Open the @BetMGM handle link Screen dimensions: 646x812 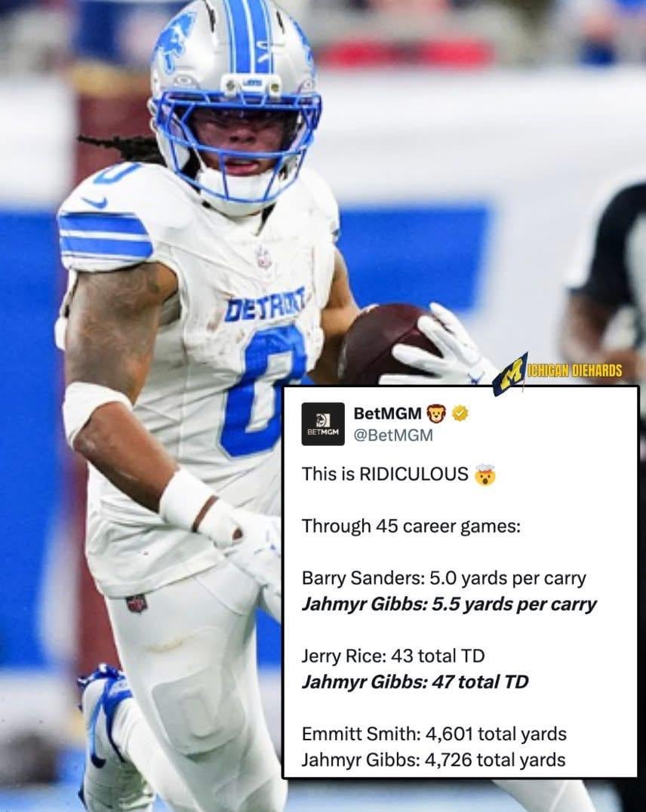pyautogui.click(x=393, y=435)
